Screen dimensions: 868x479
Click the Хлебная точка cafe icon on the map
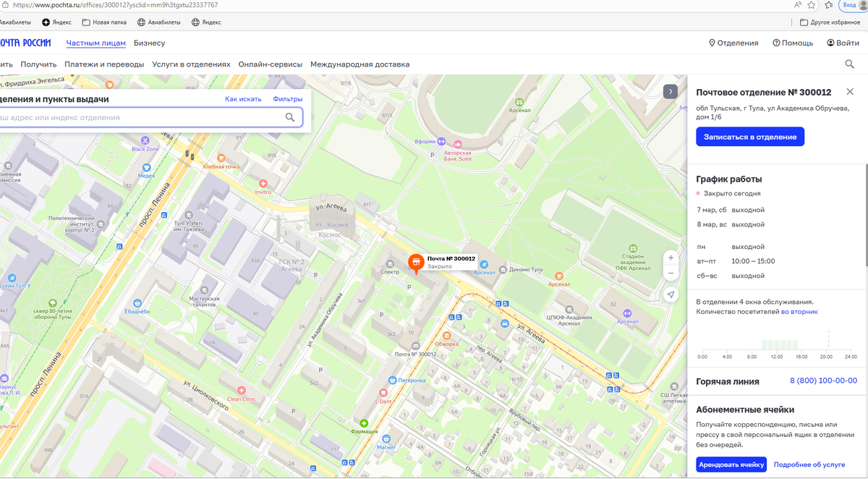221,158
